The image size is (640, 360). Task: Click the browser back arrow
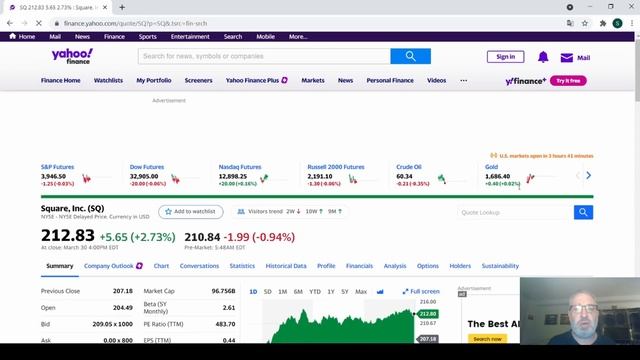10,23
